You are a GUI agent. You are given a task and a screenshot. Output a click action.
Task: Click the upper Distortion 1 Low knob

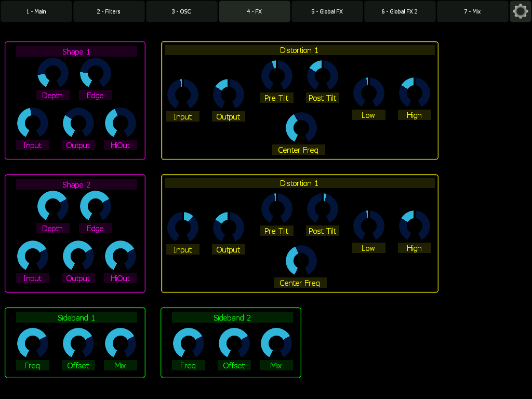coord(369,92)
